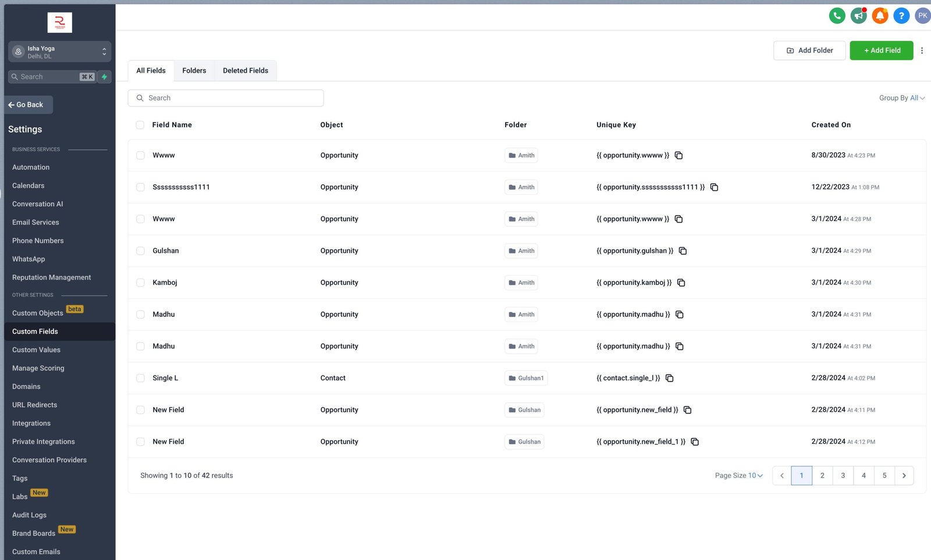Viewport: 931px width, 560px height.
Task: Open three-dot more options menu
Action: point(922,51)
